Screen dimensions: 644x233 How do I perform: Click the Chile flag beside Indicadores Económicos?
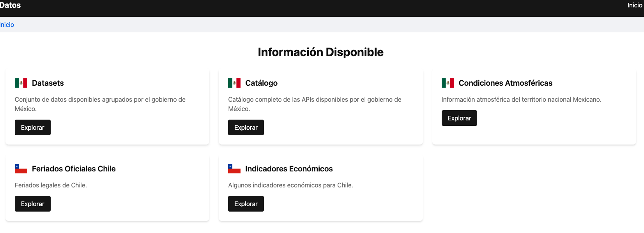(x=234, y=169)
